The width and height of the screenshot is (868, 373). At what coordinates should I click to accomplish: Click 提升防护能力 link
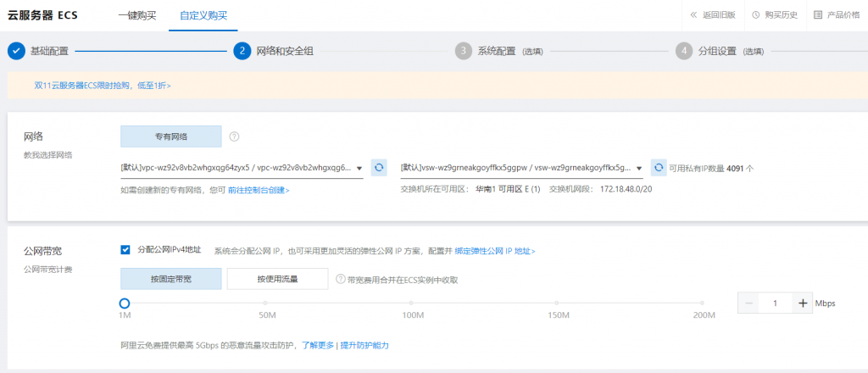364,345
